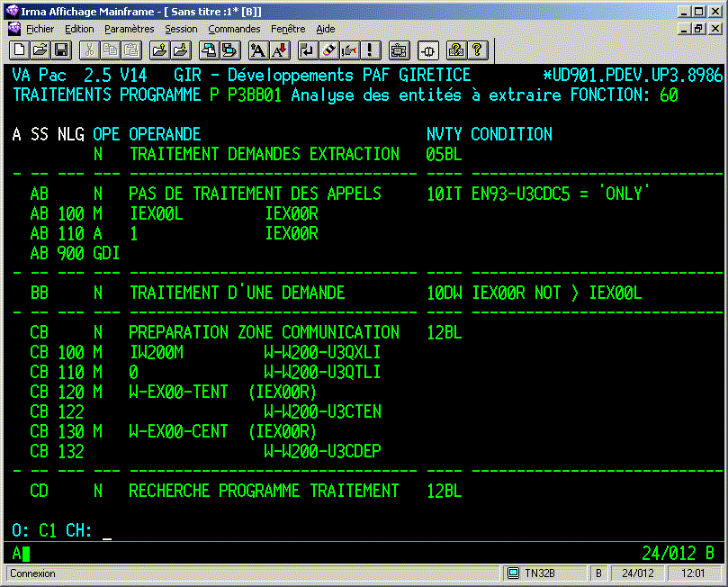Click operand IW200M on line CB 100

coord(157,352)
